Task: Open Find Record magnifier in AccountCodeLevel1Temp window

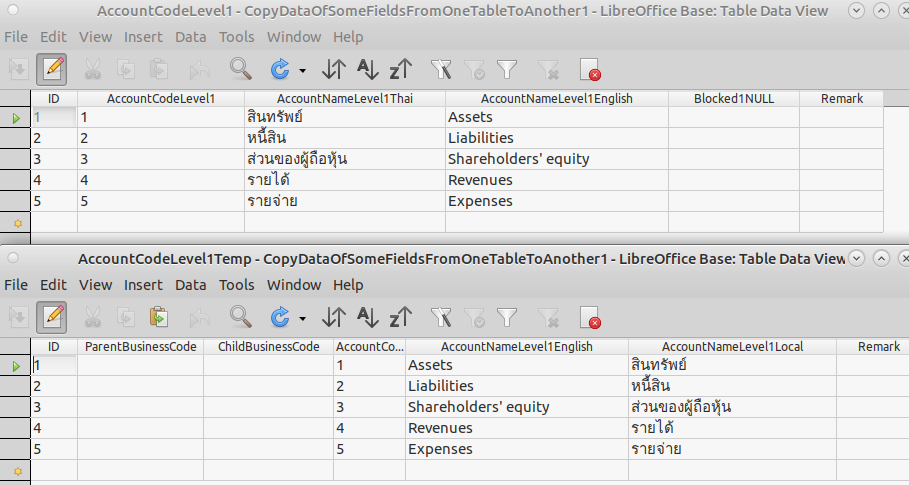Action: [x=240, y=317]
